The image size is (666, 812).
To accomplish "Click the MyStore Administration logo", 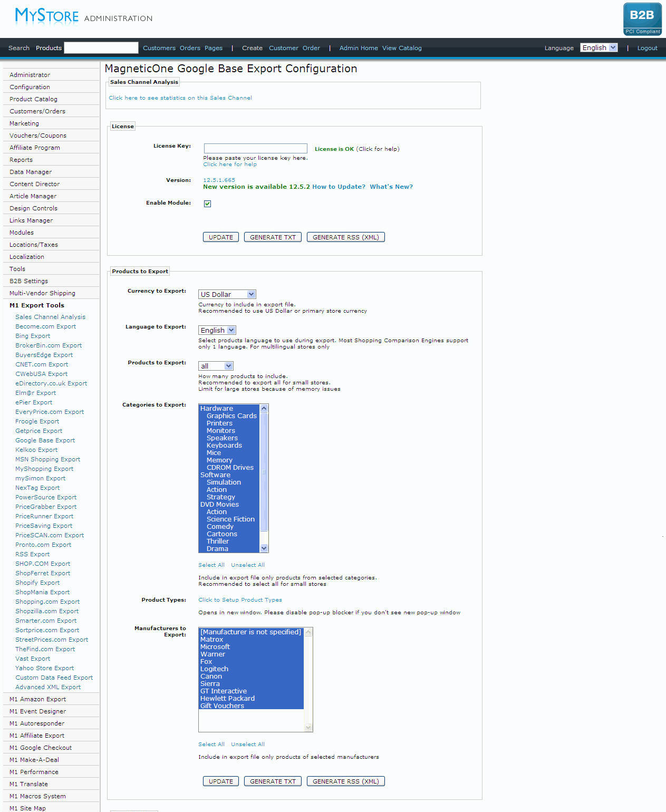I will (84, 16).
